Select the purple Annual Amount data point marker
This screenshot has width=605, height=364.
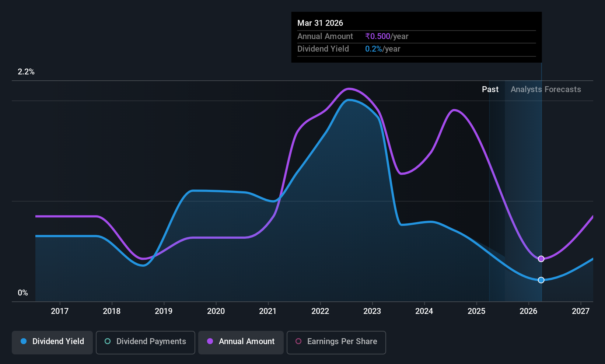pos(541,259)
